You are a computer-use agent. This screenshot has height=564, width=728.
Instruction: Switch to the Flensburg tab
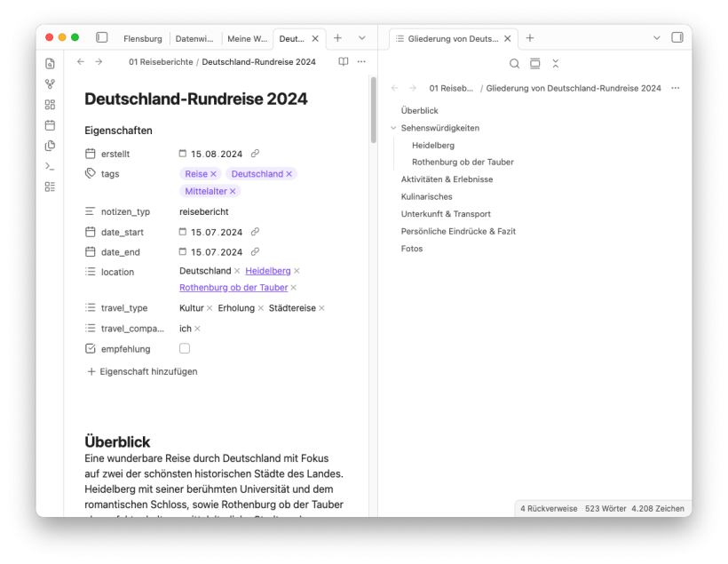click(x=143, y=38)
